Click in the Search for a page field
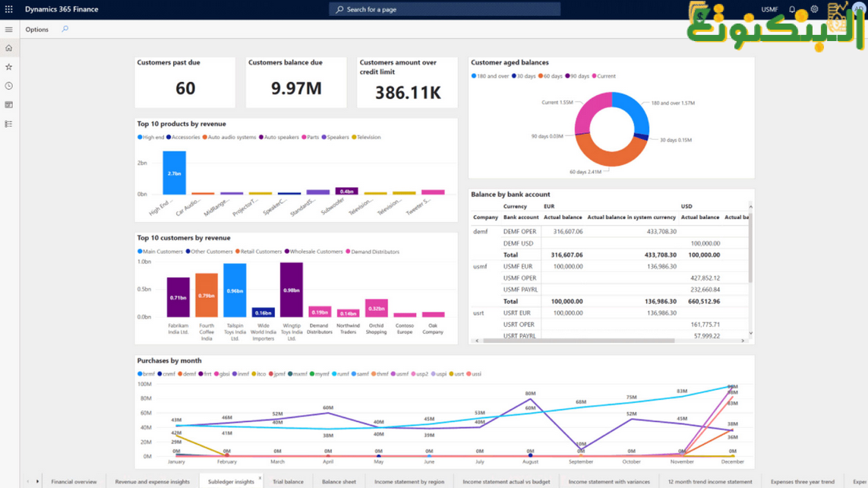This screenshot has width=868, height=488. pos(445,9)
